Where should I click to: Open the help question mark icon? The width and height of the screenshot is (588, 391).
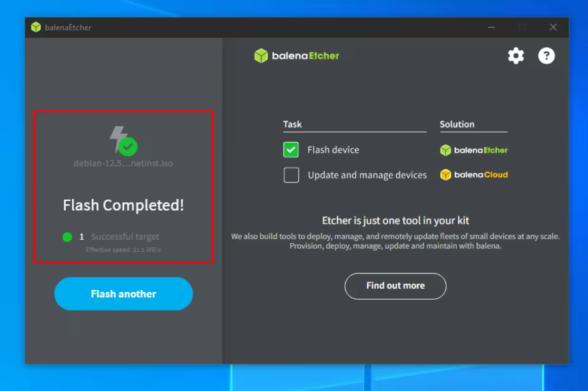click(x=547, y=56)
